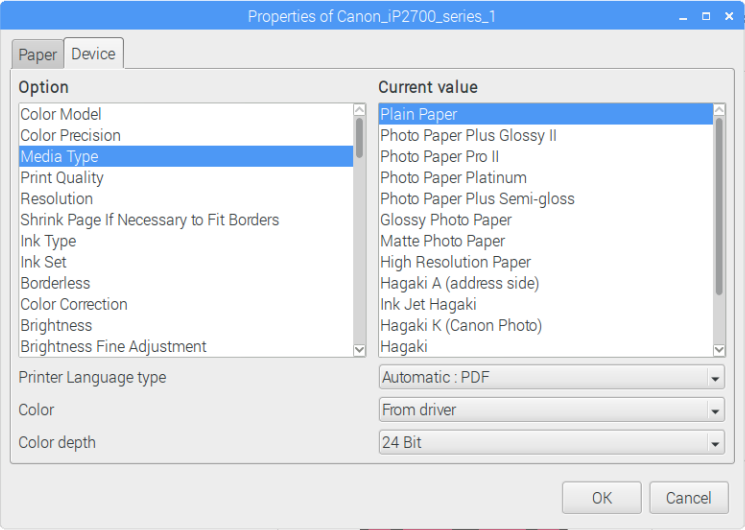Viewport: 745px width, 530px height.
Task: Select Photo Paper Plus Glossy II
Action: [546, 135]
